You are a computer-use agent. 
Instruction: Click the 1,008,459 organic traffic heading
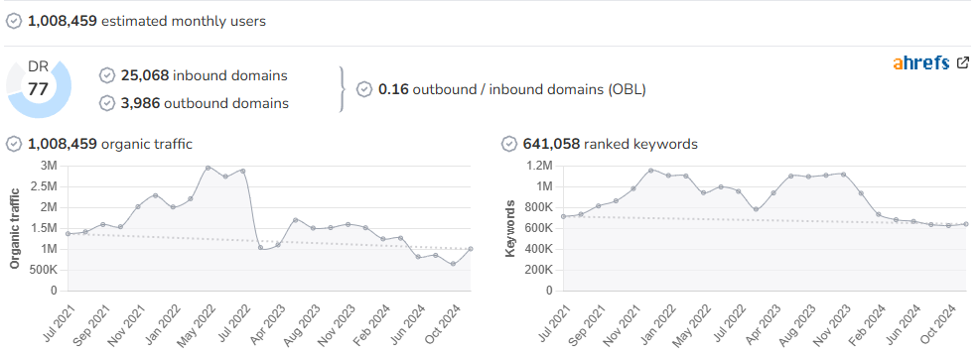tap(110, 144)
